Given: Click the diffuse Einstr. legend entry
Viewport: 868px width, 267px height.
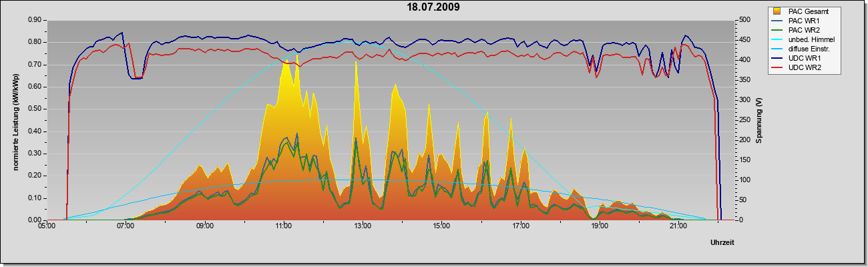Looking at the screenshot, I should 804,49.
